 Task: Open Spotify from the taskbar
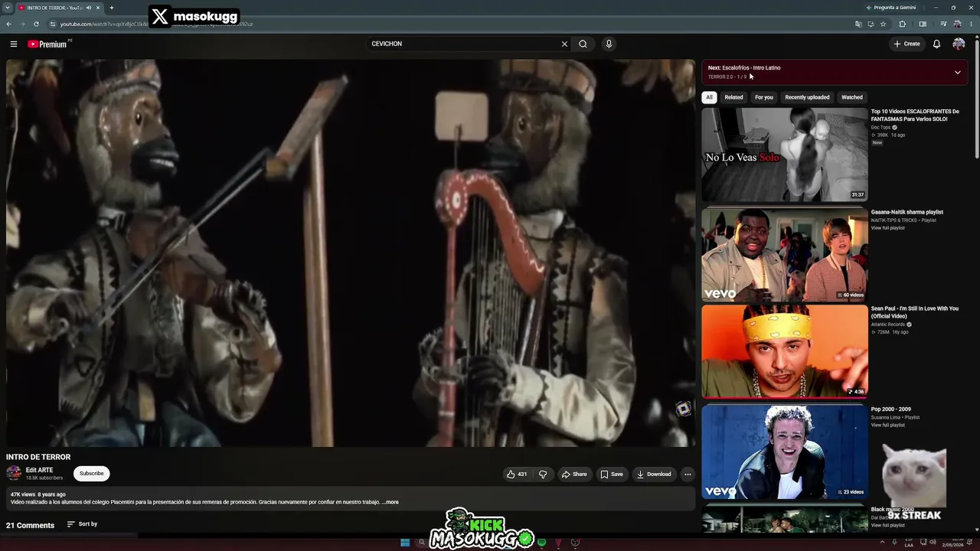click(x=541, y=543)
